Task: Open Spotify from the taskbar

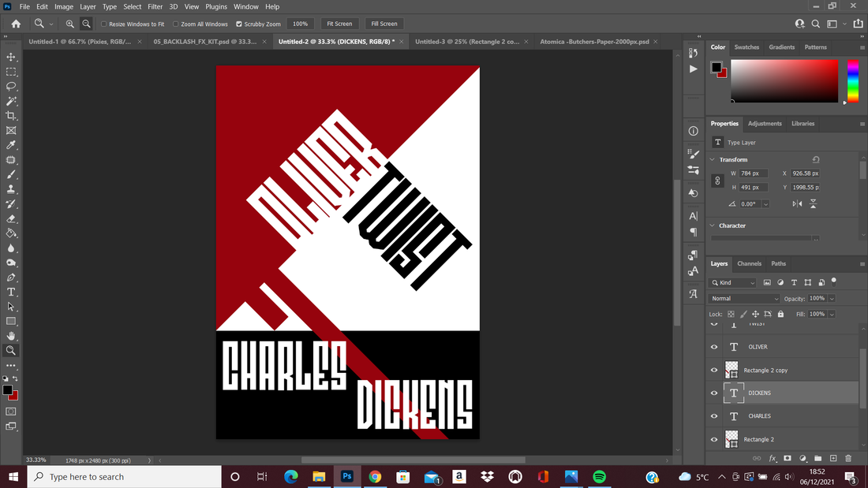Action: (x=599, y=476)
